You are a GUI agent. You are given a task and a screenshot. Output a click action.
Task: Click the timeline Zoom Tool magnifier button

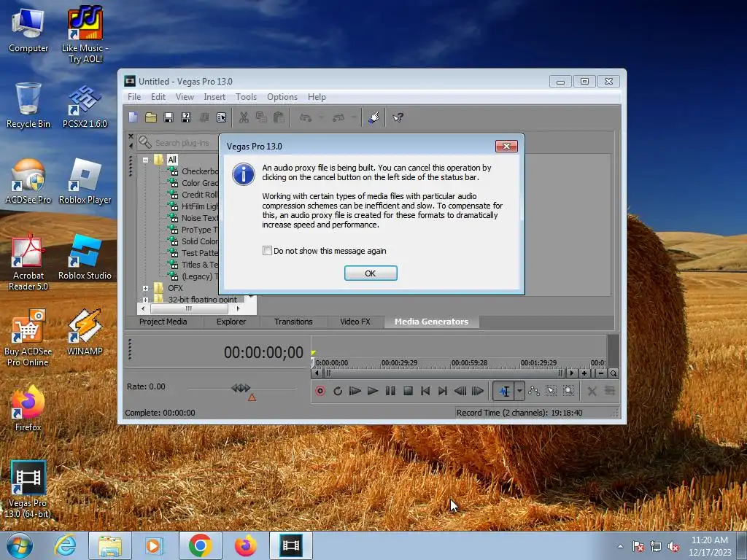coord(613,374)
